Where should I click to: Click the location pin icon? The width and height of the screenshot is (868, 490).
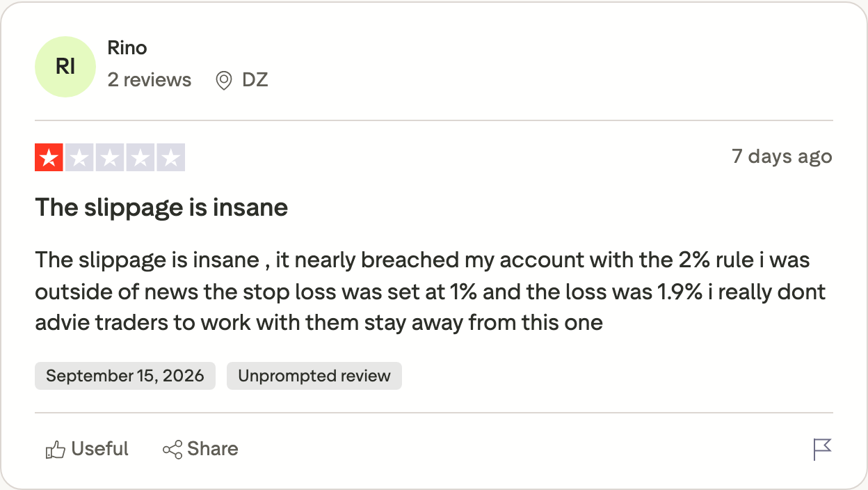[224, 81]
